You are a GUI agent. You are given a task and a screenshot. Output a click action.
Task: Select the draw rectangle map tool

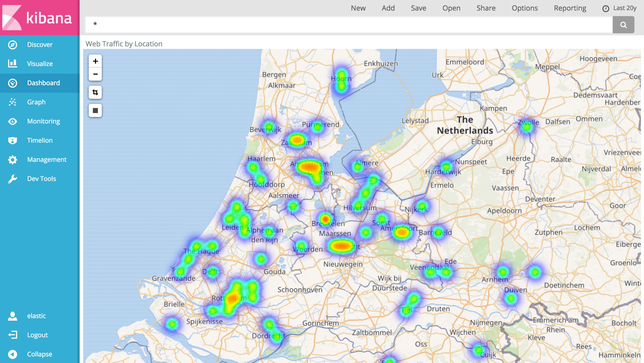click(95, 110)
